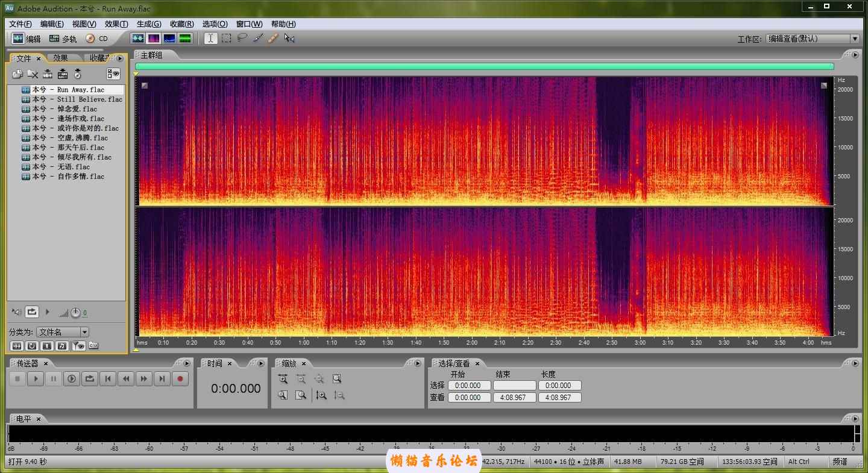Toggle show audio files filter
Screen dimensions: 868x473
pos(17,346)
